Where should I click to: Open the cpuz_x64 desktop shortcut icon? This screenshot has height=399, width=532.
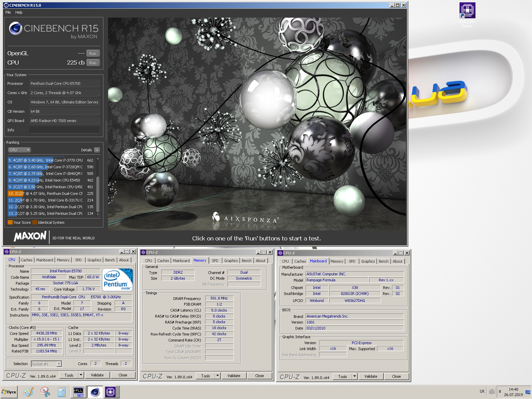(467, 10)
